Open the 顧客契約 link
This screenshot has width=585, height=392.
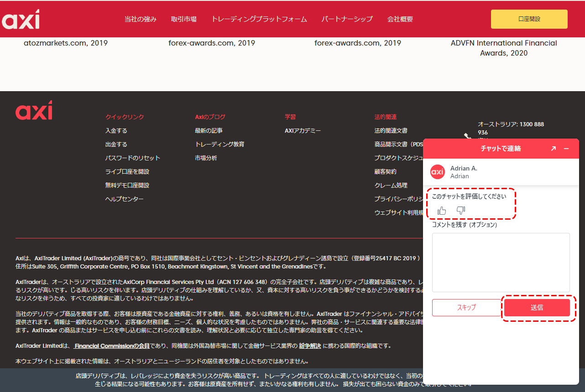click(386, 172)
